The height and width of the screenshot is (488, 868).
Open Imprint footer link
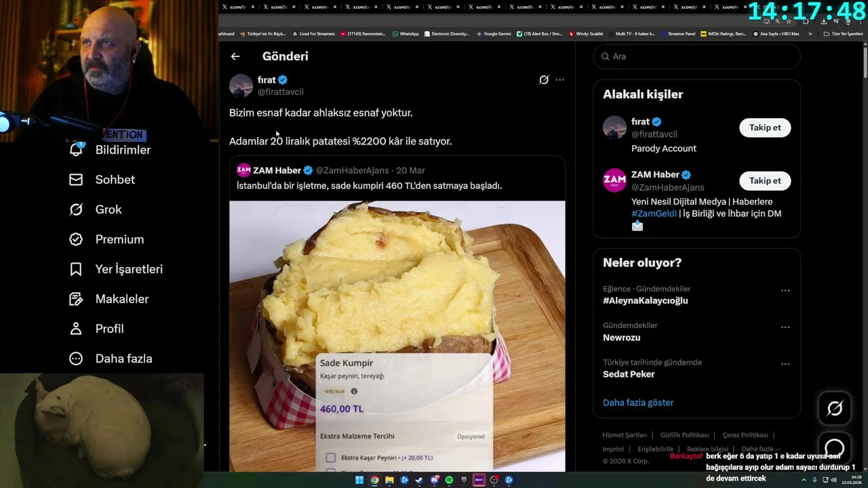click(x=613, y=449)
